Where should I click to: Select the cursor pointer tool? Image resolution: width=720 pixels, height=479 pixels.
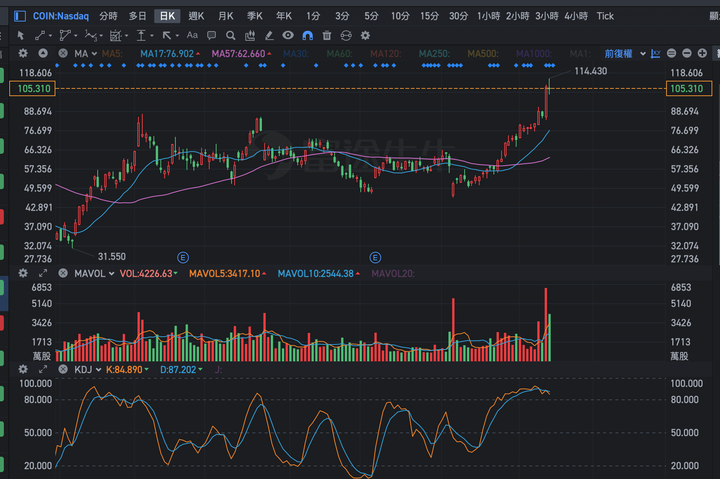20,35
